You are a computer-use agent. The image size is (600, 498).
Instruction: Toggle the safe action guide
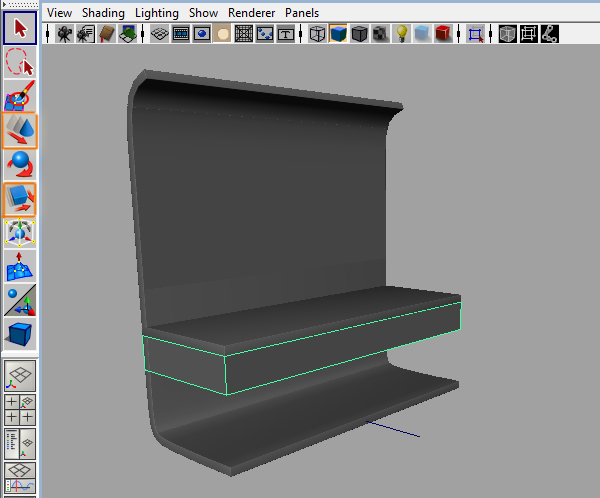(x=264, y=34)
